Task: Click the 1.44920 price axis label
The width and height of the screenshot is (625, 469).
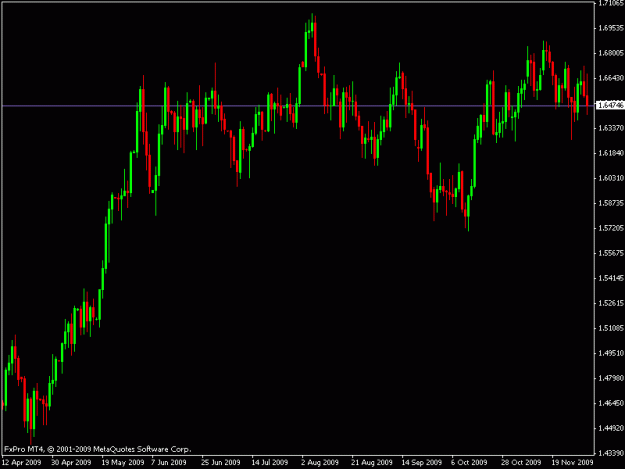Action: click(611, 428)
